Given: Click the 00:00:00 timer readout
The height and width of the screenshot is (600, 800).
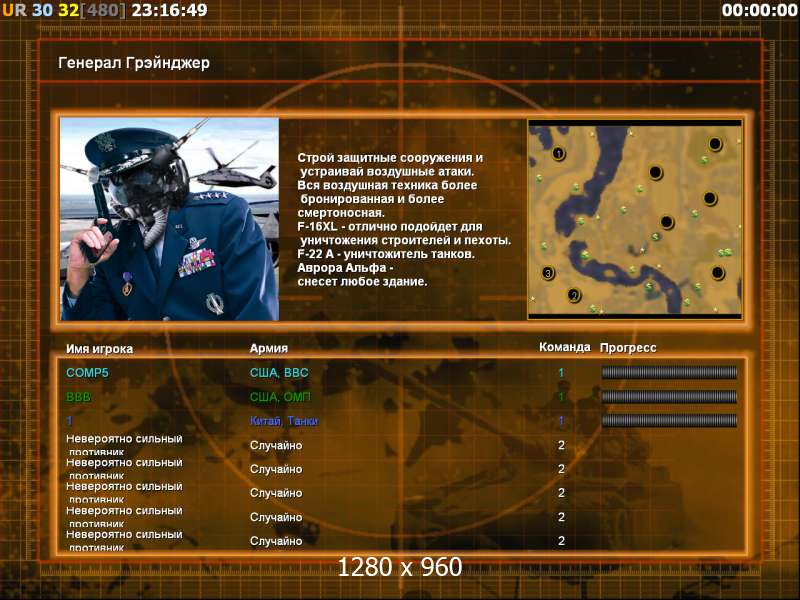Looking at the screenshot, I should pos(760,10).
